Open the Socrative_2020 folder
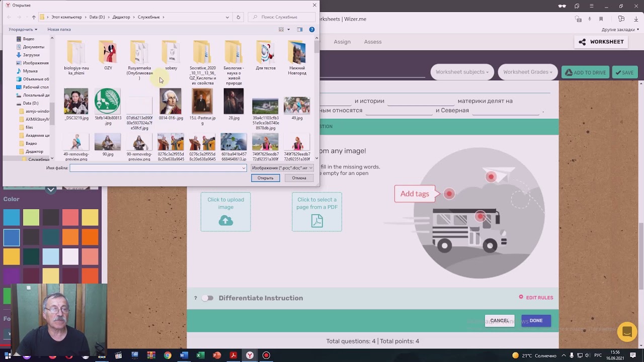644x362 pixels. pos(202,63)
